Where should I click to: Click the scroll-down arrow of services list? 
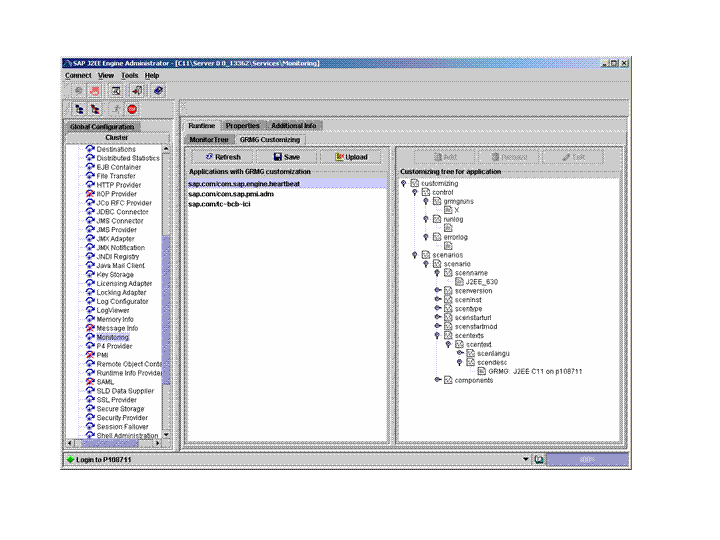coord(166,435)
